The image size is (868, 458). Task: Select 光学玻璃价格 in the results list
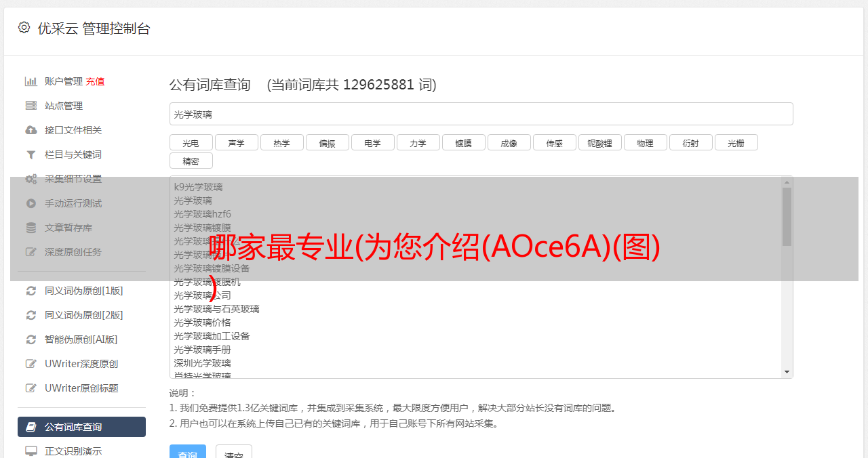pyautogui.click(x=202, y=322)
